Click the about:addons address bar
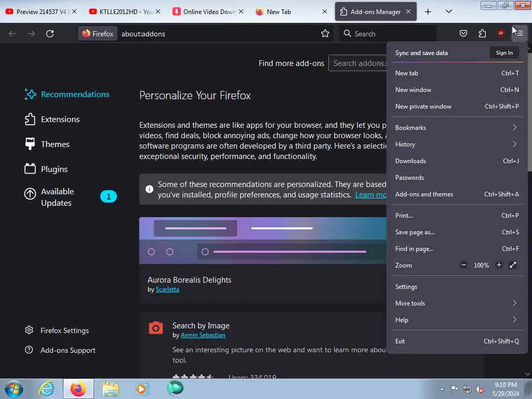This screenshot has height=399, width=532. tap(217, 34)
